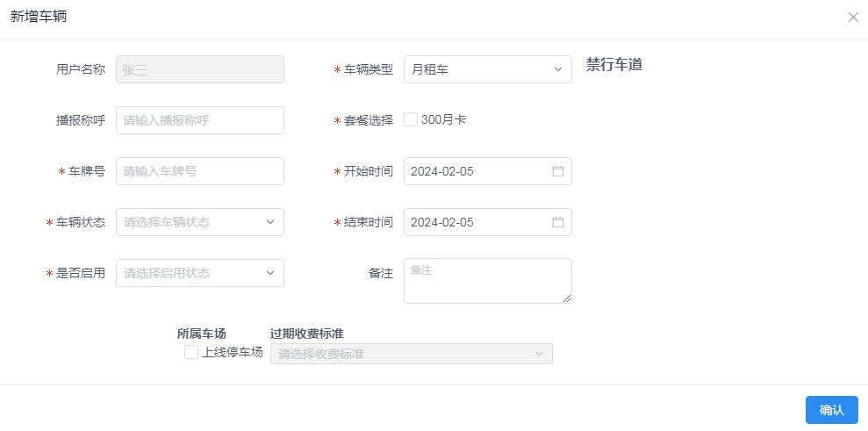Click the 过期收费标准 label
The width and height of the screenshot is (868, 431).
coord(306,334)
